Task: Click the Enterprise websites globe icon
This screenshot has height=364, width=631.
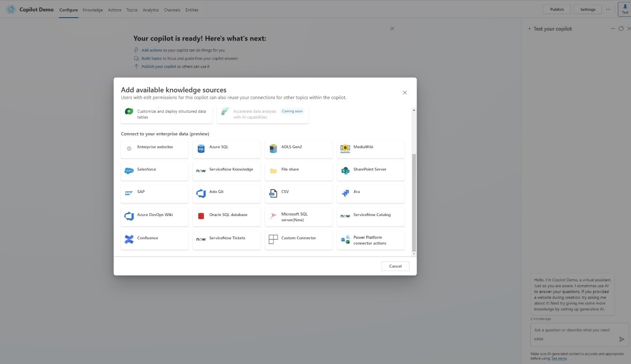Action: [129, 149]
